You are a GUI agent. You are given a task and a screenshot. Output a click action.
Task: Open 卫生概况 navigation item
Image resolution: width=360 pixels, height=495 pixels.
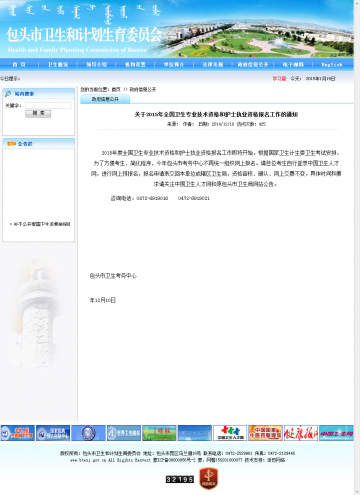click(58, 64)
